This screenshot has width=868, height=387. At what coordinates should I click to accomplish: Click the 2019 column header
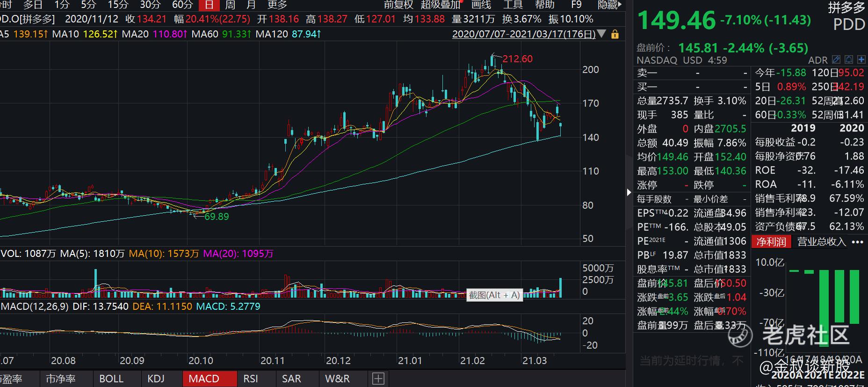coord(803,128)
